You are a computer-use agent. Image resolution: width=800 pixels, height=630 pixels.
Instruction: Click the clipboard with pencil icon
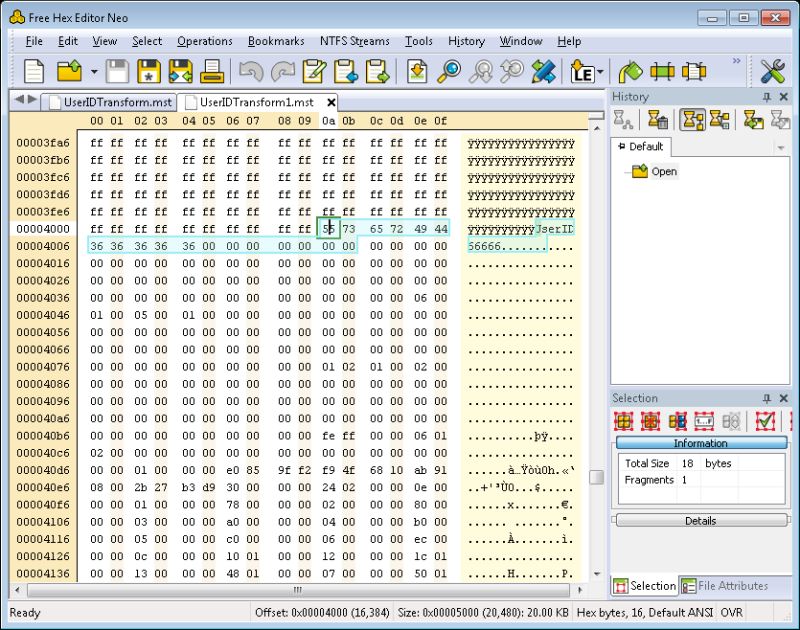[x=314, y=71]
